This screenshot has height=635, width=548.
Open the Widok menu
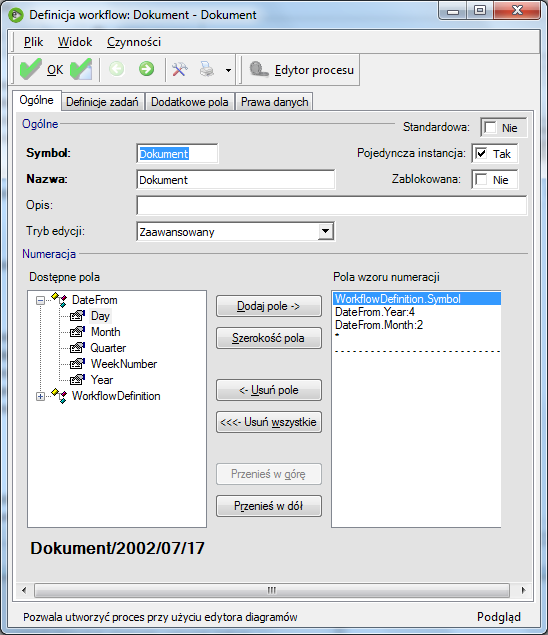coord(75,42)
